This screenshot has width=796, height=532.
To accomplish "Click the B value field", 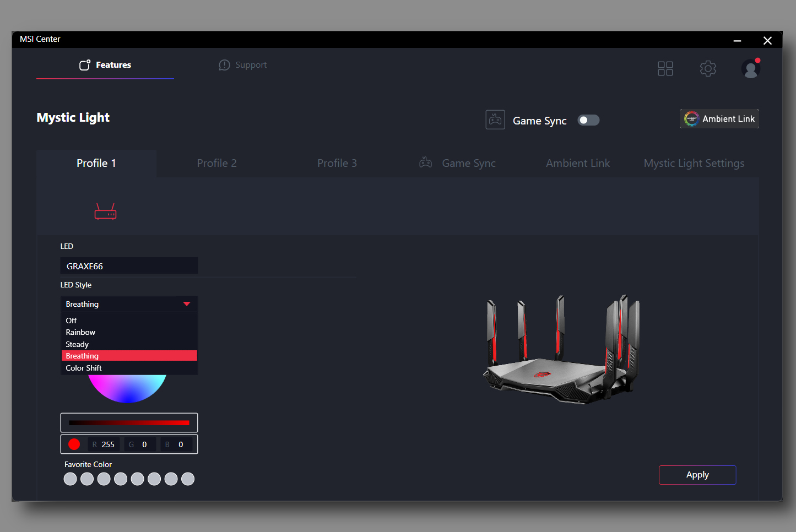I will [176, 444].
